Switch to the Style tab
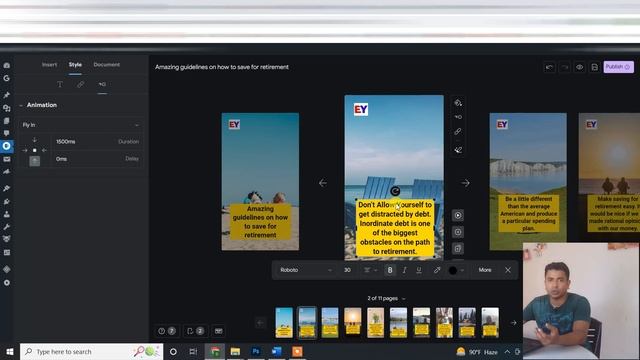Image resolution: width=640 pixels, height=360 pixels. coord(75,64)
